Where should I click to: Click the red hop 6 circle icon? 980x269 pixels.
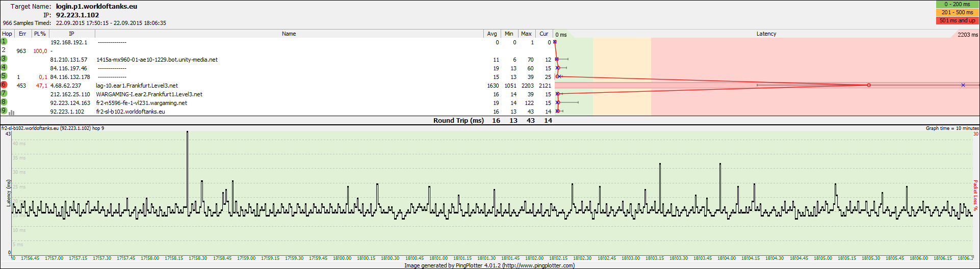click(4, 85)
